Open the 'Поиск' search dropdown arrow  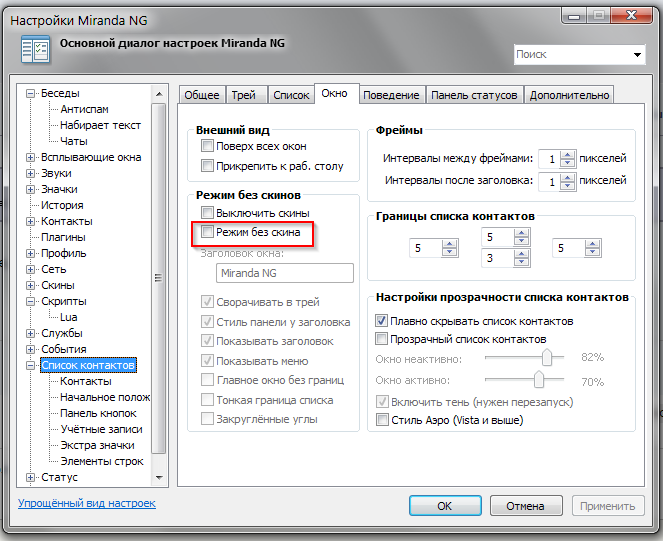point(637,55)
